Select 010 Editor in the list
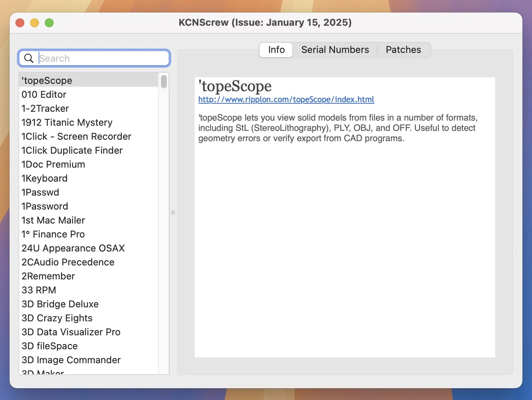532x400 pixels. (89, 94)
